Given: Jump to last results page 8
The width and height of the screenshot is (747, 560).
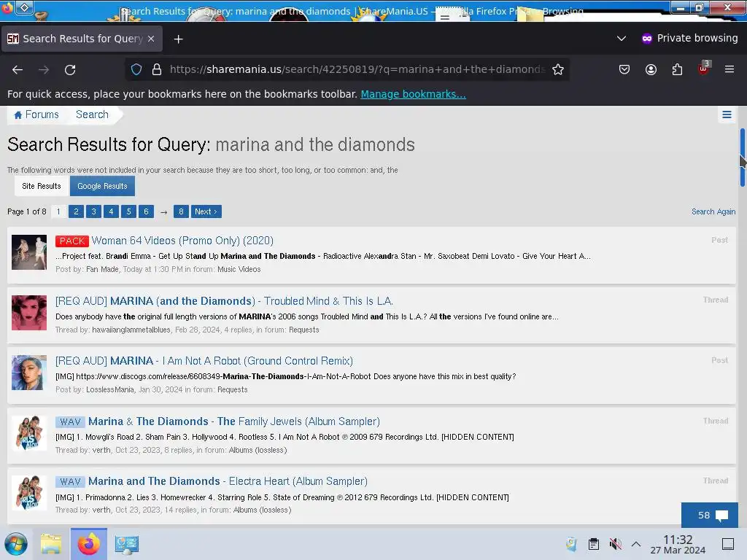Looking at the screenshot, I should tap(181, 211).
